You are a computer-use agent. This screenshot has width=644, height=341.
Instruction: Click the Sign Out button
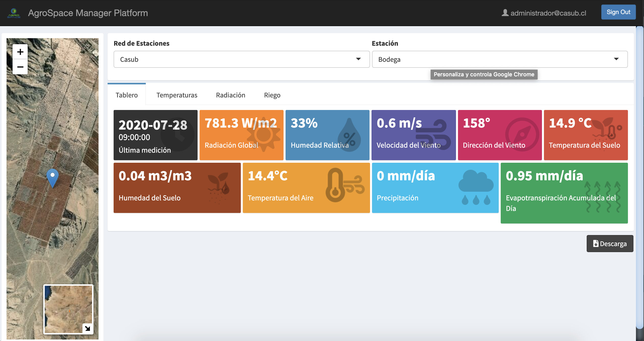[618, 12]
